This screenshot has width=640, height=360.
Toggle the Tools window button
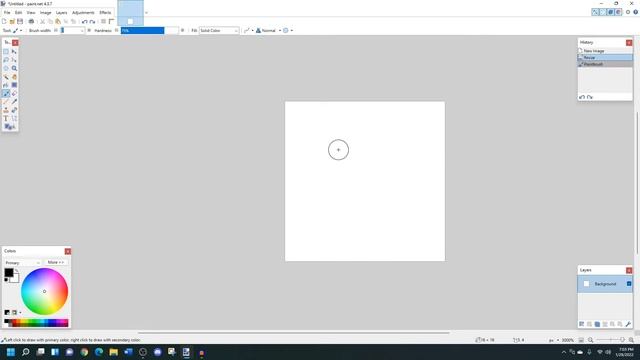click(595, 12)
